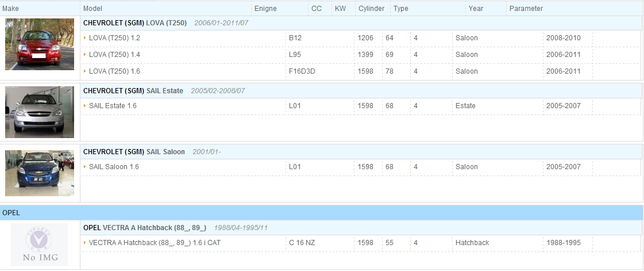The image size is (644, 271).
Task: Select engine code L01 in SAIL Estate row
Action: pyautogui.click(x=295, y=106)
